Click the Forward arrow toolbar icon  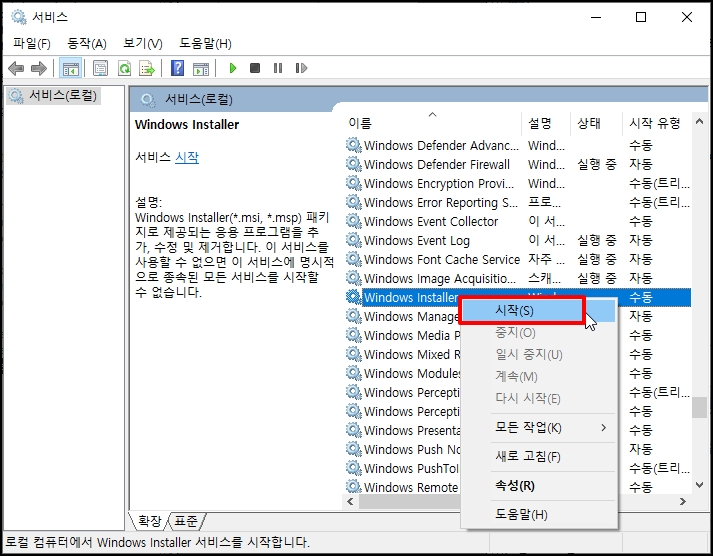click(39, 69)
